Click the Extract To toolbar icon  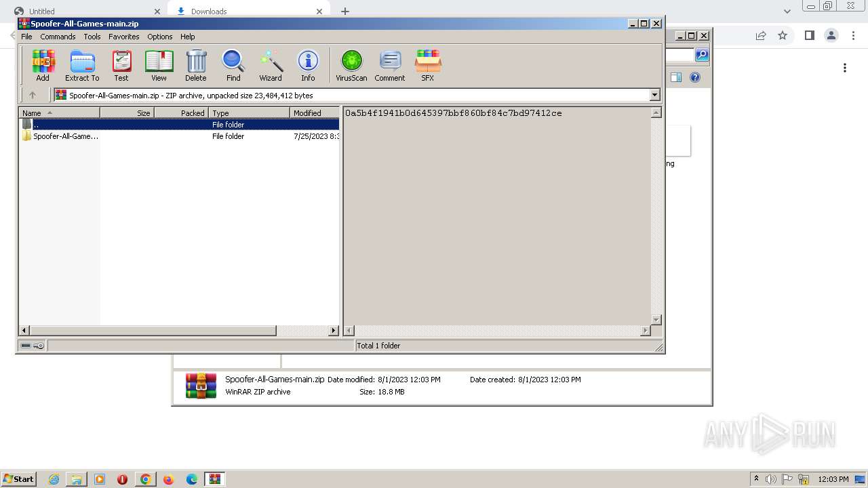tap(82, 66)
